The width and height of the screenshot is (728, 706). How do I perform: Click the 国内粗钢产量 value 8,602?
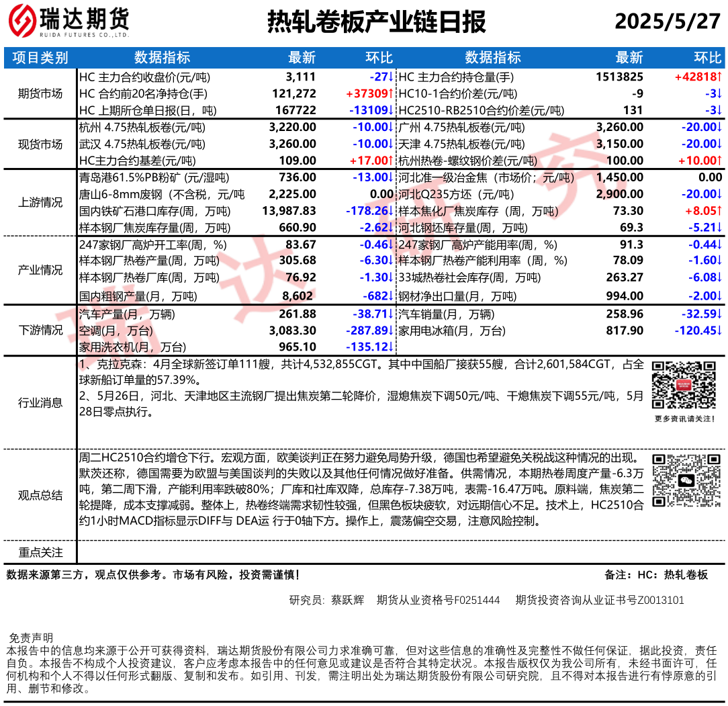click(299, 296)
